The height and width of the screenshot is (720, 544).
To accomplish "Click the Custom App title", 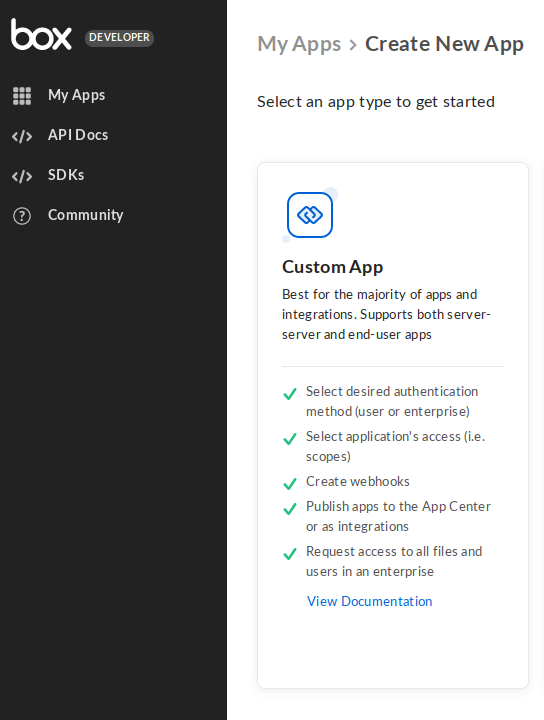I will tap(332, 267).
